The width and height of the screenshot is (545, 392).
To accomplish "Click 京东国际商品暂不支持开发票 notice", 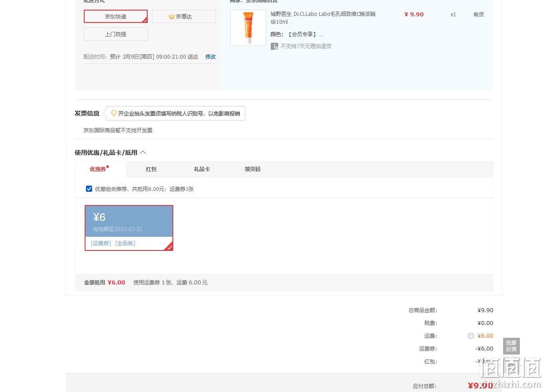I will (x=118, y=131).
